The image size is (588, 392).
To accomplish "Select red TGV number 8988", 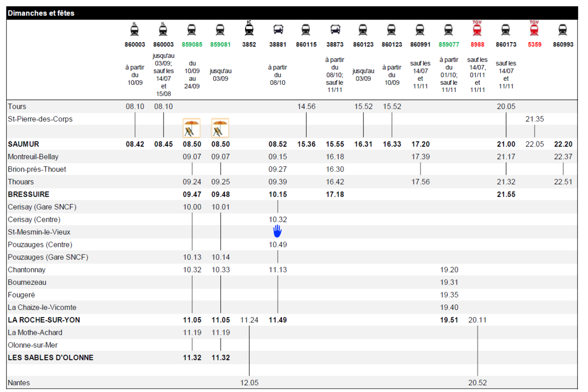I will coord(477,45).
